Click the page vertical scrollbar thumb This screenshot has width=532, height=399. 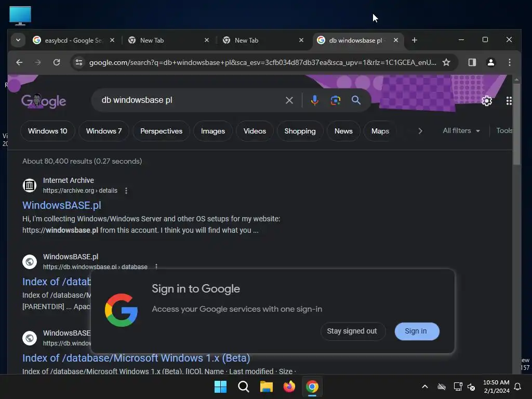pyautogui.click(x=516, y=124)
